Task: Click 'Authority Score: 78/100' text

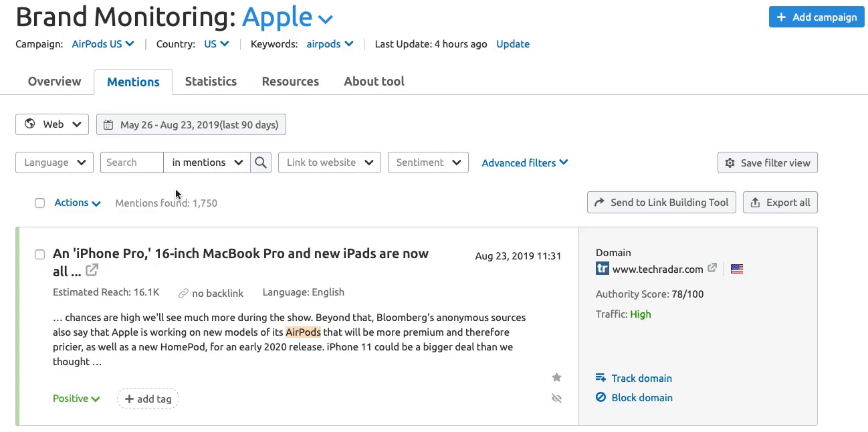Action: (649, 294)
